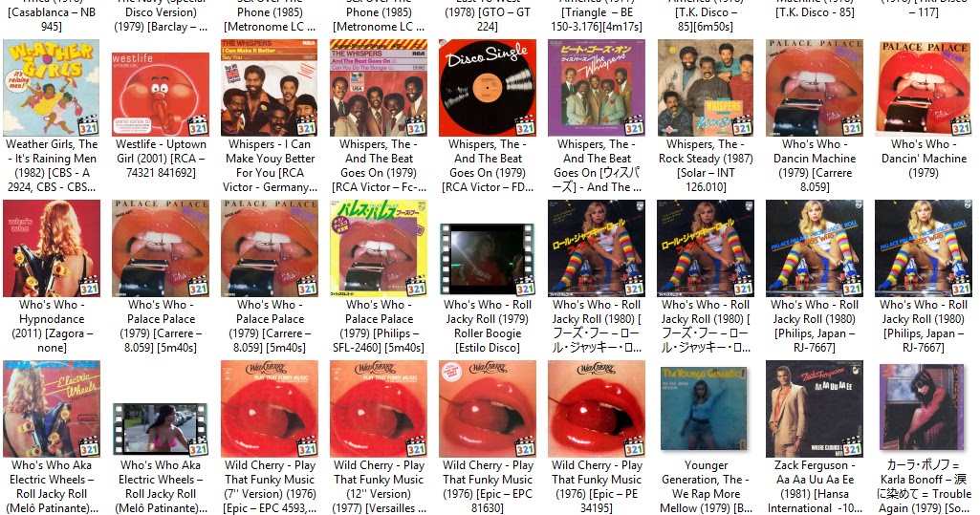This screenshot has height=515, width=980.
Task: Select the Weather Girls It's Raining Men file
Action: click(52, 87)
